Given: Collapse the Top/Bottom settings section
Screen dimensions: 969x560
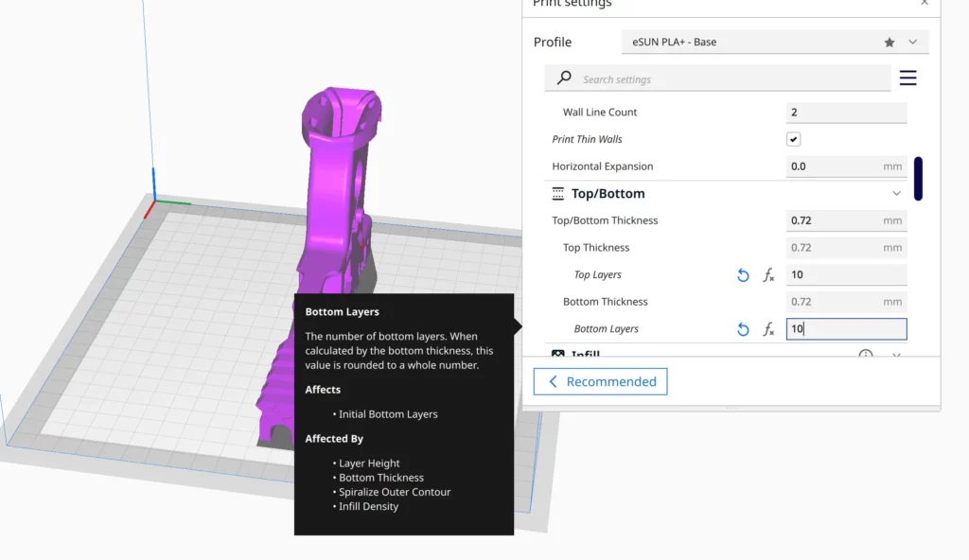Looking at the screenshot, I should (x=896, y=194).
